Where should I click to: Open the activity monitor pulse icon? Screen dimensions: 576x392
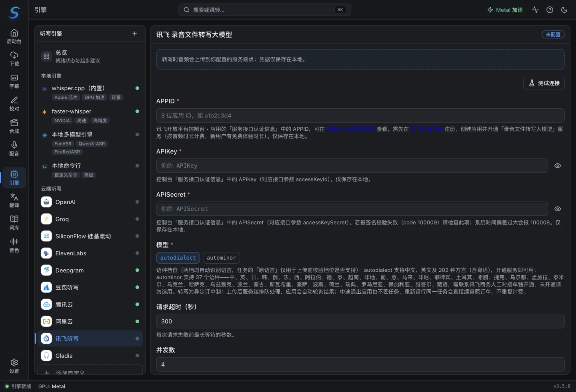535,10
